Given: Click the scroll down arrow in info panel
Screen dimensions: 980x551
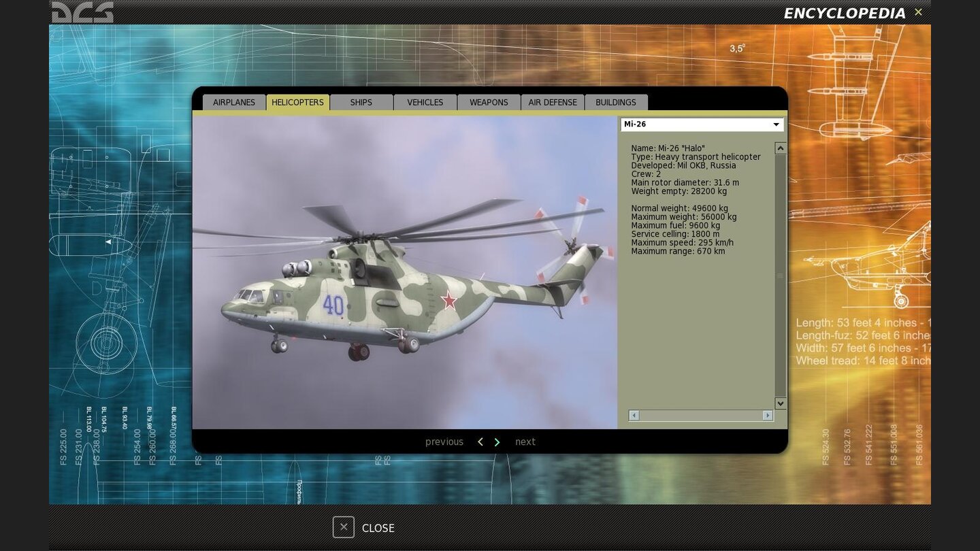Looking at the screenshot, I should (781, 403).
